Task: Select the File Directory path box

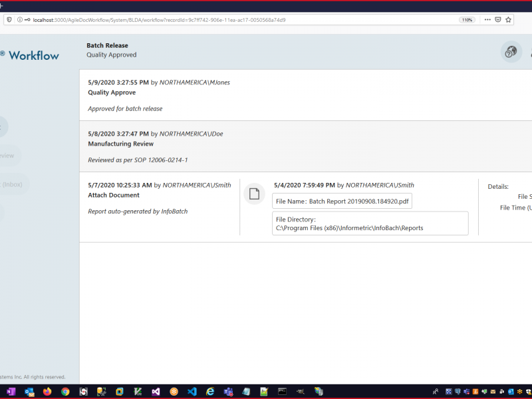Action: pos(370,223)
